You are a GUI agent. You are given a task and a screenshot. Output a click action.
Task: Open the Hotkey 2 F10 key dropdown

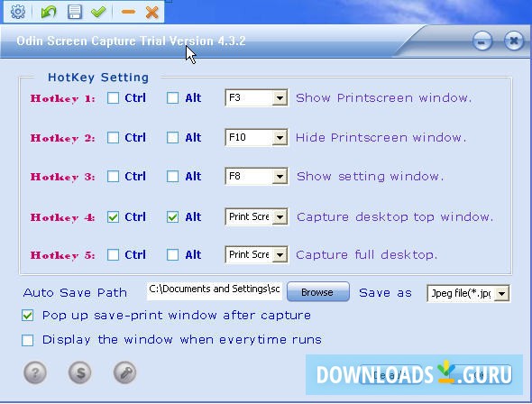[x=280, y=137]
